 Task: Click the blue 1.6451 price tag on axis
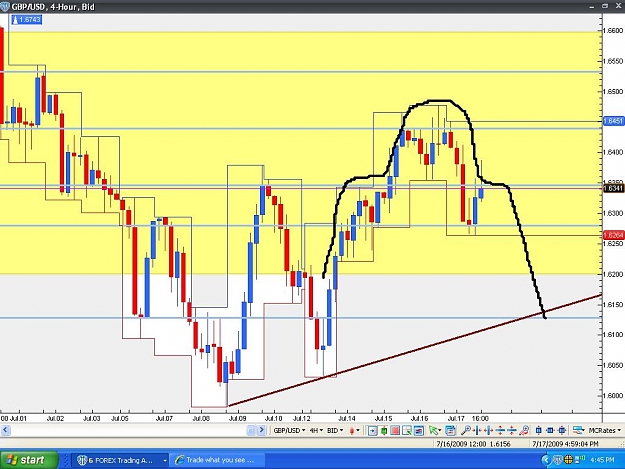click(x=613, y=121)
